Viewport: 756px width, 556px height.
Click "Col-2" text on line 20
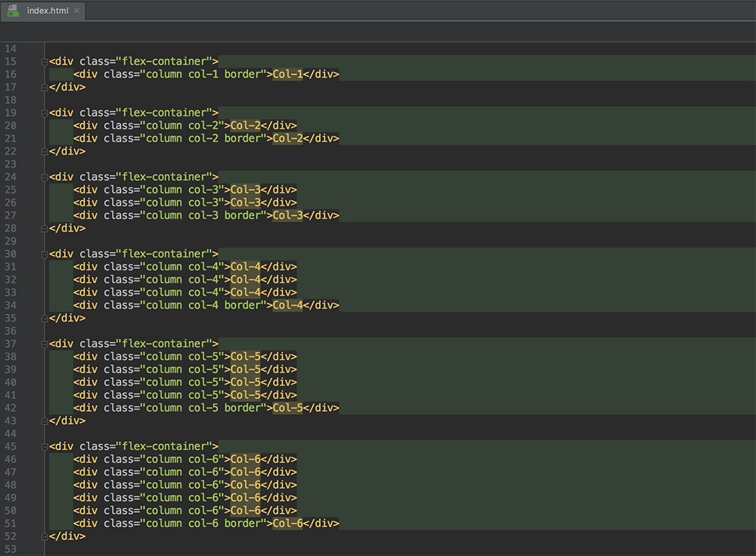pyautogui.click(x=246, y=125)
